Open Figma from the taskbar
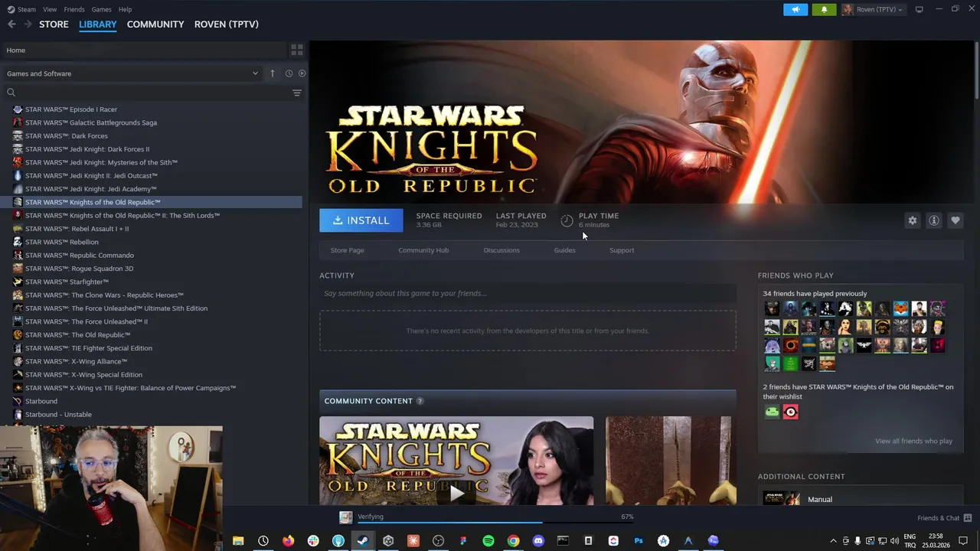The image size is (980, 551). (463, 541)
